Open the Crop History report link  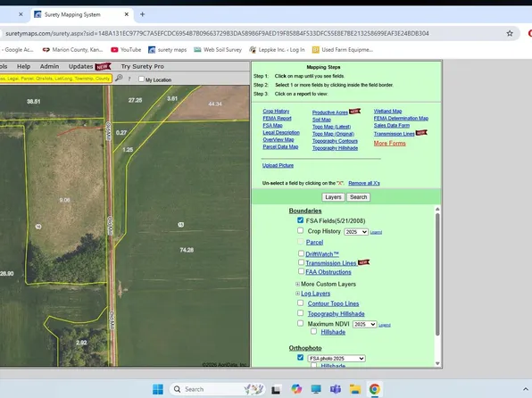pyautogui.click(x=276, y=112)
